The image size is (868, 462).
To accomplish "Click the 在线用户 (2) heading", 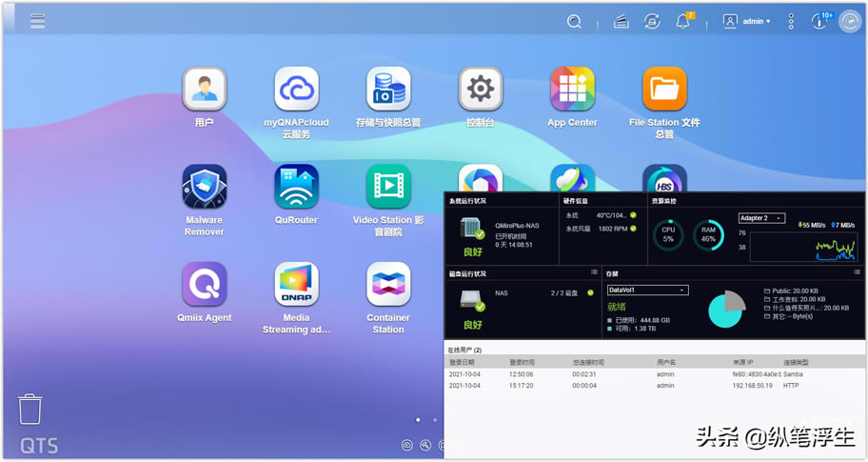I will click(464, 351).
